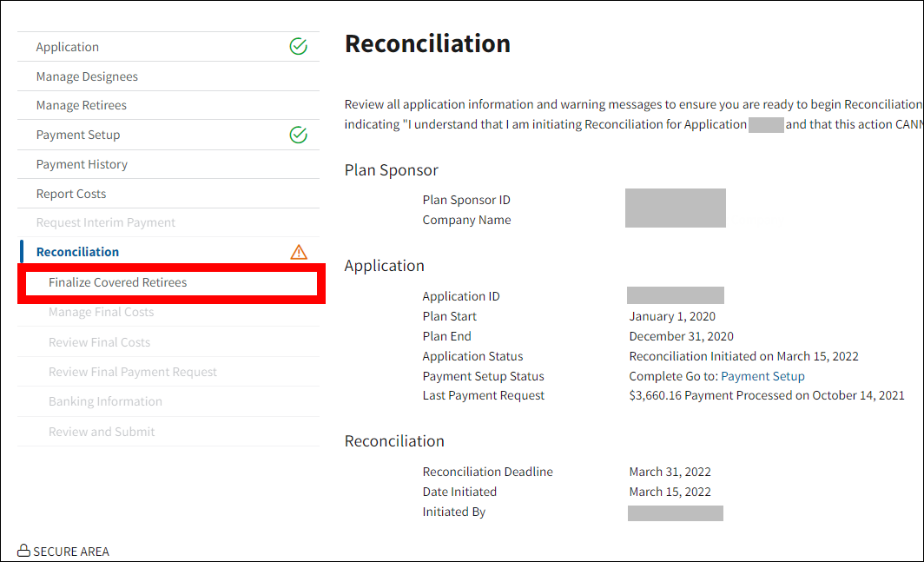
Task: Open Finalize Covered Retirees step
Action: point(118,282)
